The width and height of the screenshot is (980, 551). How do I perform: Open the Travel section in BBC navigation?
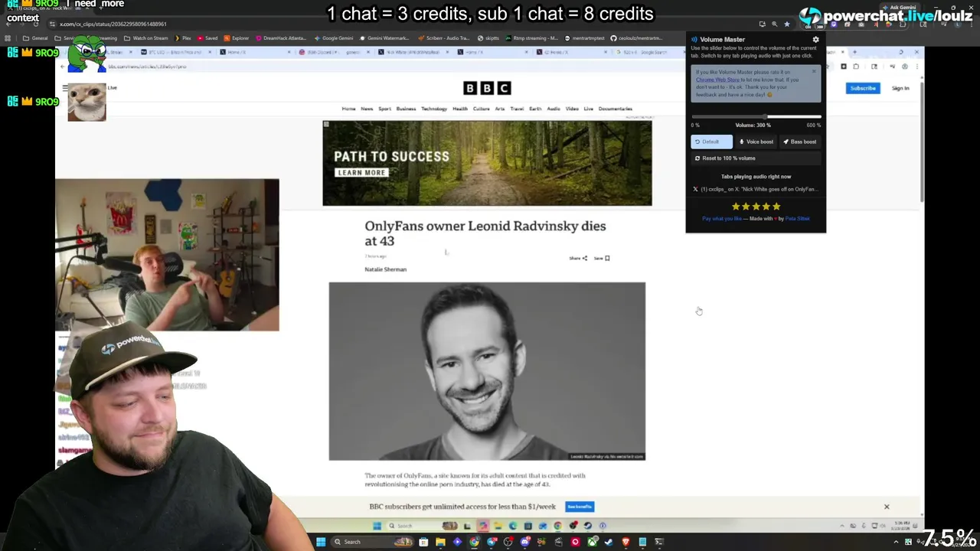coord(517,109)
